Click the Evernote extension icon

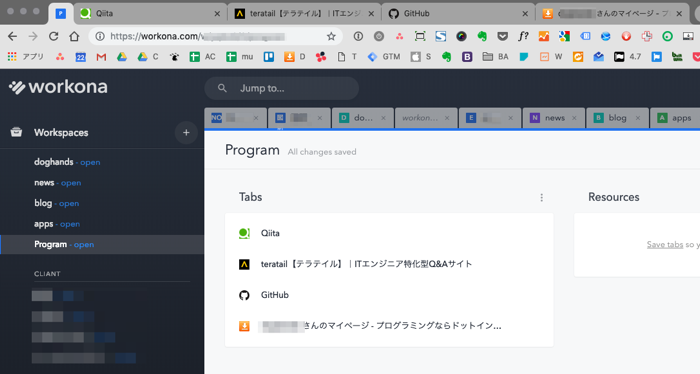click(482, 37)
